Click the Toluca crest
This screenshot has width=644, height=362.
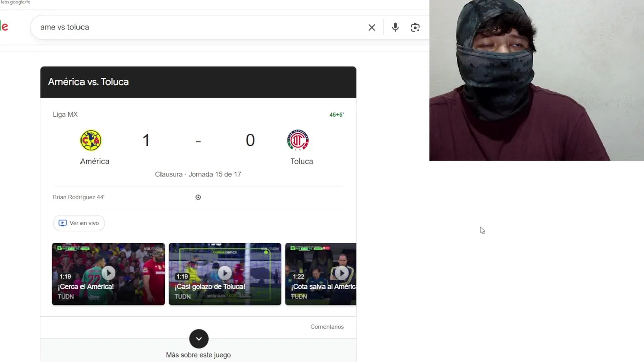coord(298,140)
